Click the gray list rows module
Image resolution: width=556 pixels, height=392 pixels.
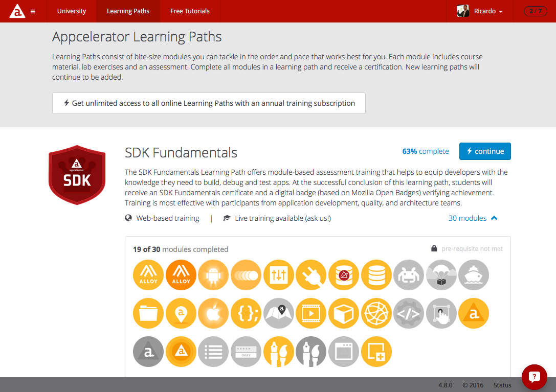213,352
